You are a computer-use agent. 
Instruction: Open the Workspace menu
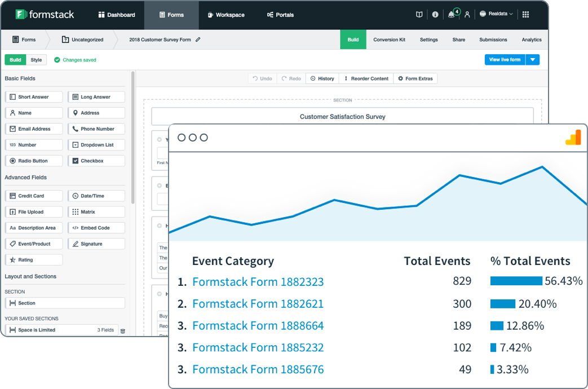(x=226, y=15)
